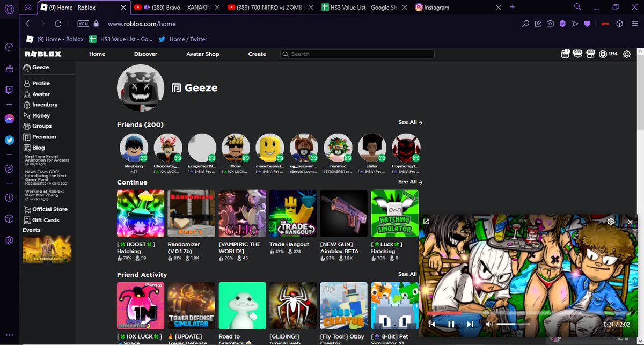Skip to next track in video pop-out
Image resolution: width=644 pixels, height=345 pixels.
point(470,324)
